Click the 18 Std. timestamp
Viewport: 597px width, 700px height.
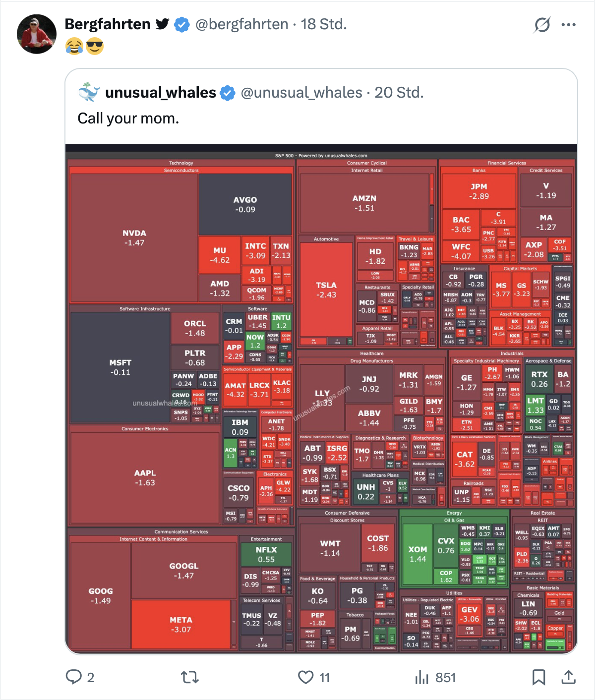click(324, 24)
